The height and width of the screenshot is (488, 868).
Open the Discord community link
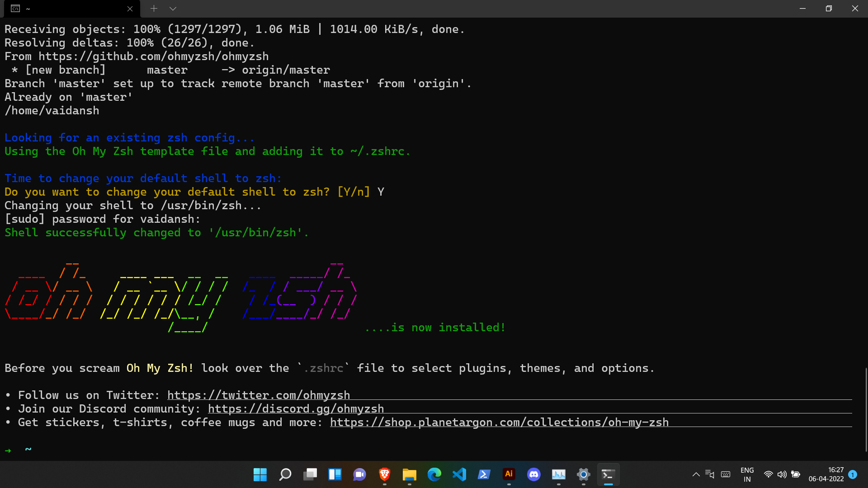click(x=296, y=409)
